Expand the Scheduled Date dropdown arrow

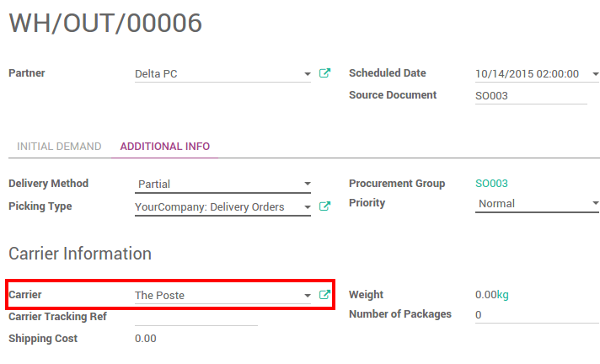596,74
